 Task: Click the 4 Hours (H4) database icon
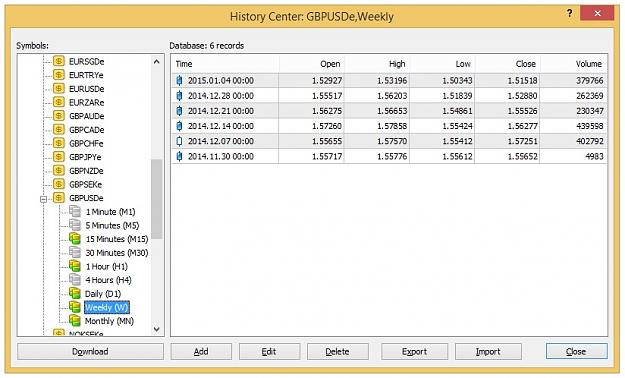75,280
